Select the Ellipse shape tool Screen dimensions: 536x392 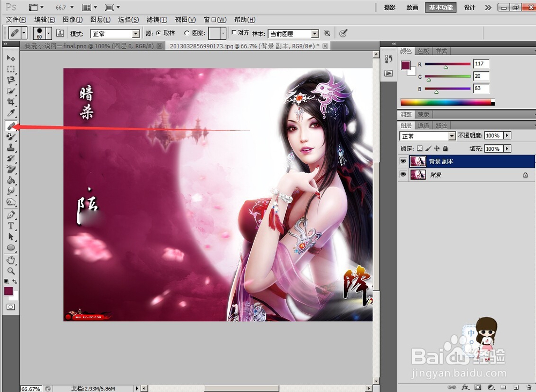[11, 248]
